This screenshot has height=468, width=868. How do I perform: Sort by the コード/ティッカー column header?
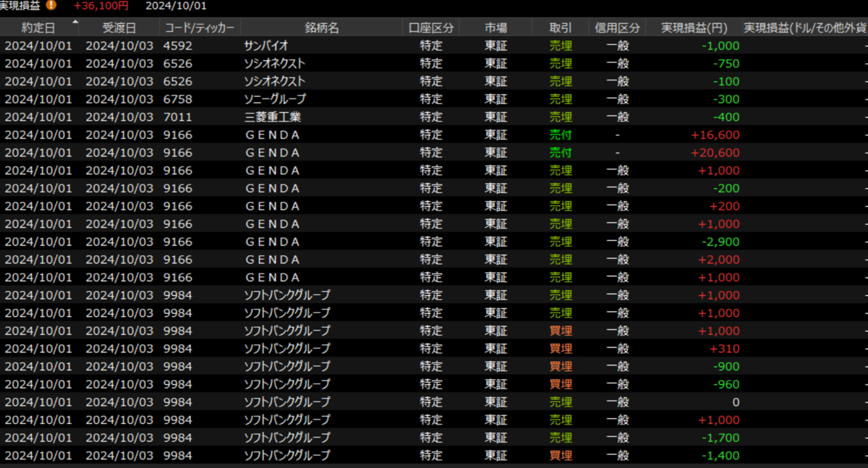point(200,27)
